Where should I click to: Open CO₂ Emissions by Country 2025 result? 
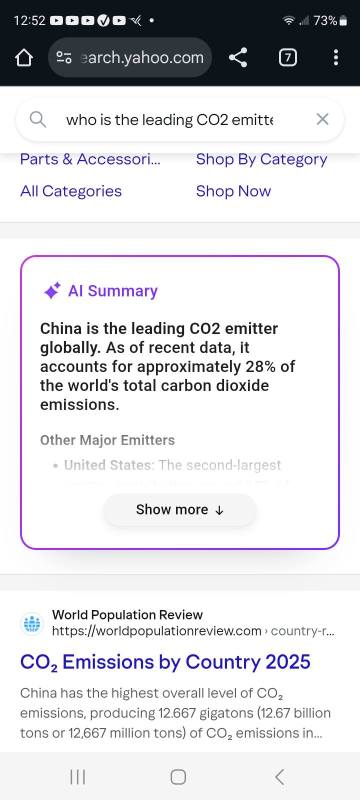[165, 662]
